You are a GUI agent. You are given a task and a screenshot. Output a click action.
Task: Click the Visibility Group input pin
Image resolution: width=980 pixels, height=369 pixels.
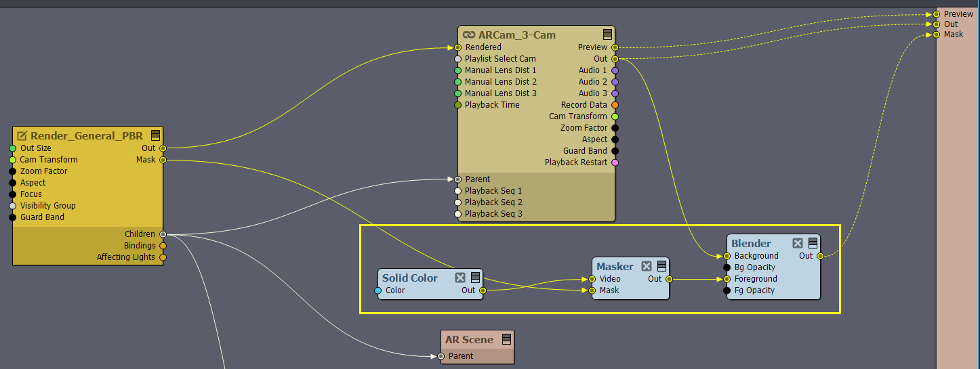click(12, 206)
